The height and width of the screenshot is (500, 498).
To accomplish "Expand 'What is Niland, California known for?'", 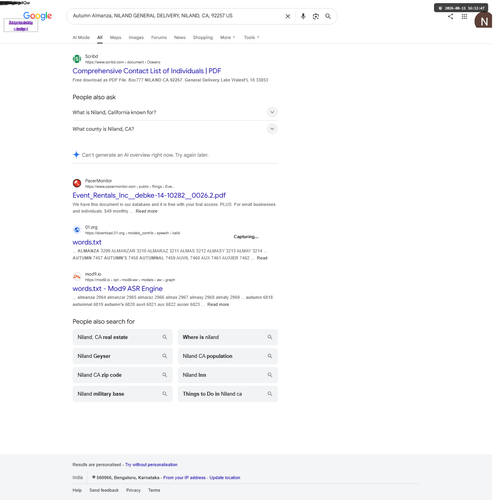I will pos(175,112).
